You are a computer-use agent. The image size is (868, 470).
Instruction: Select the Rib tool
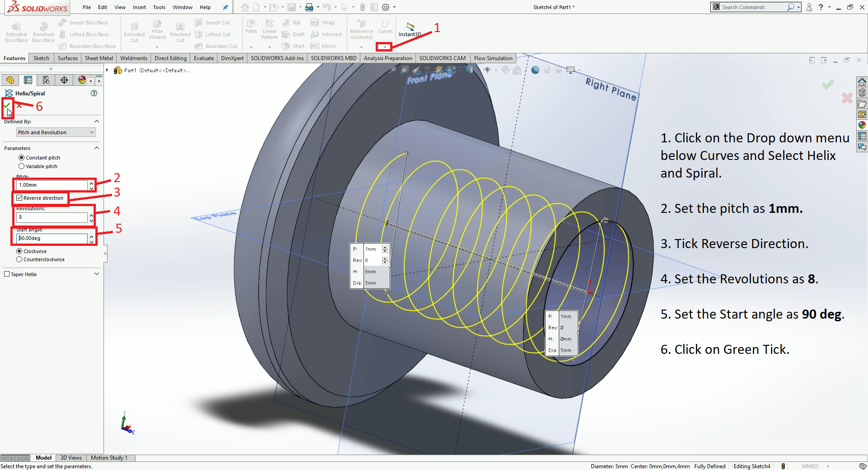[291, 23]
